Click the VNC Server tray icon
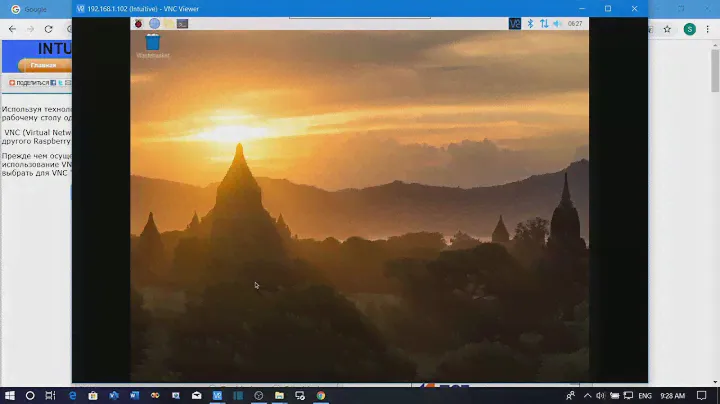 tap(514, 23)
